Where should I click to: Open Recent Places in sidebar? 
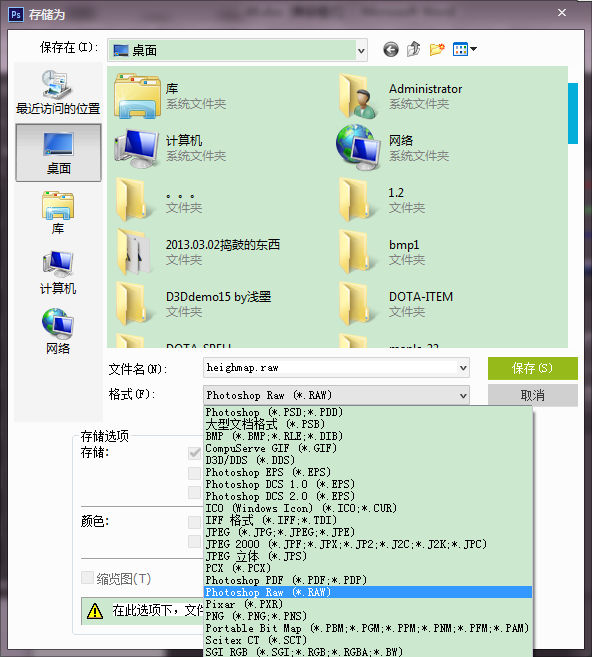pyautogui.click(x=58, y=93)
